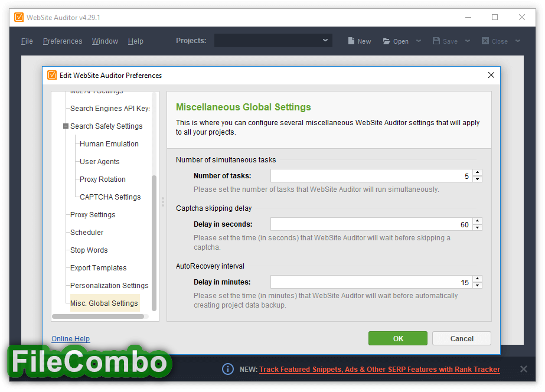Select Human Emulation settings
The height and width of the screenshot is (392, 545).
[109, 144]
